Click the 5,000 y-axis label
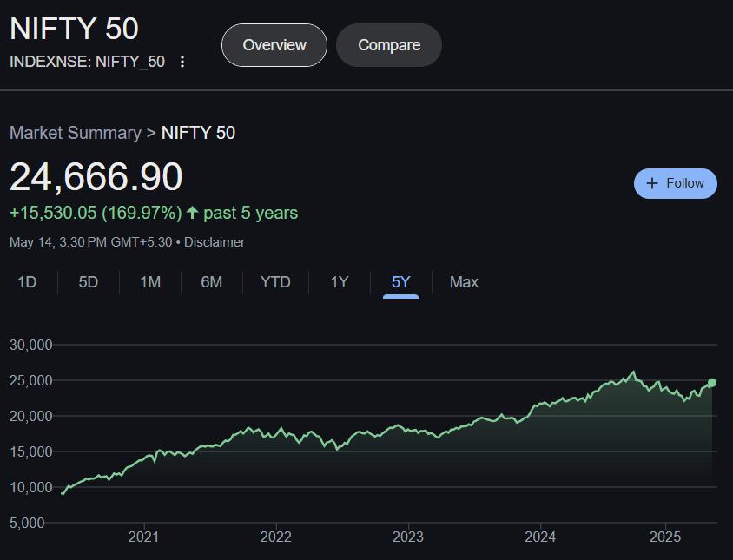Viewport: 733px width, 560px height. click(27, 523)
